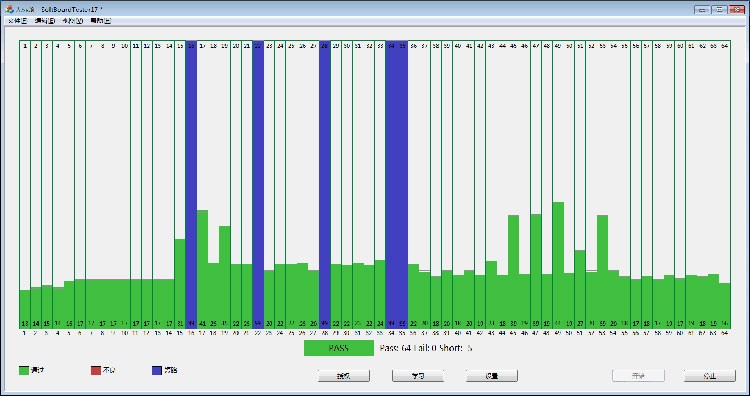Click the tallest green bar, channel 49
The height and width of the screenshot is (396, 750).
(558, 265)
